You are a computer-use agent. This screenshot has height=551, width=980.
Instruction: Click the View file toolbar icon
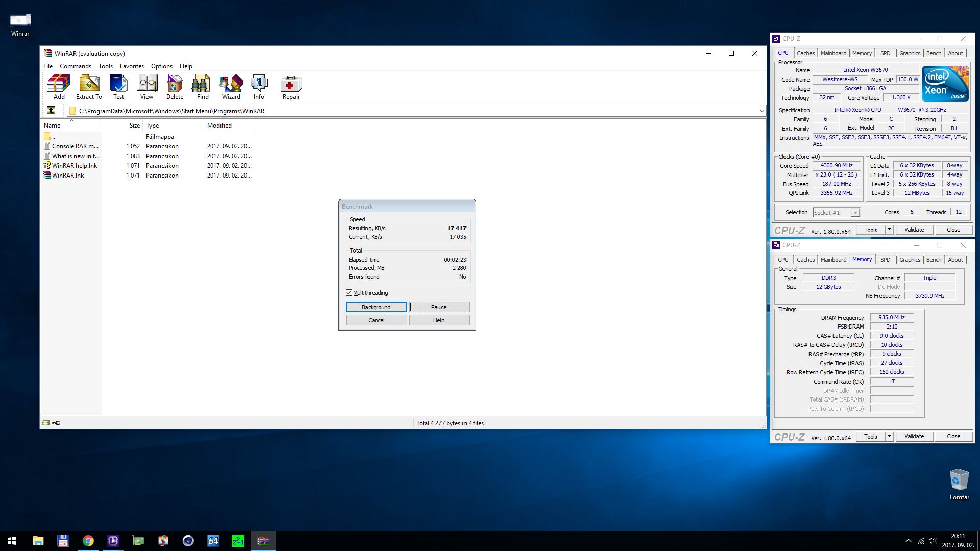coord(146,87)
